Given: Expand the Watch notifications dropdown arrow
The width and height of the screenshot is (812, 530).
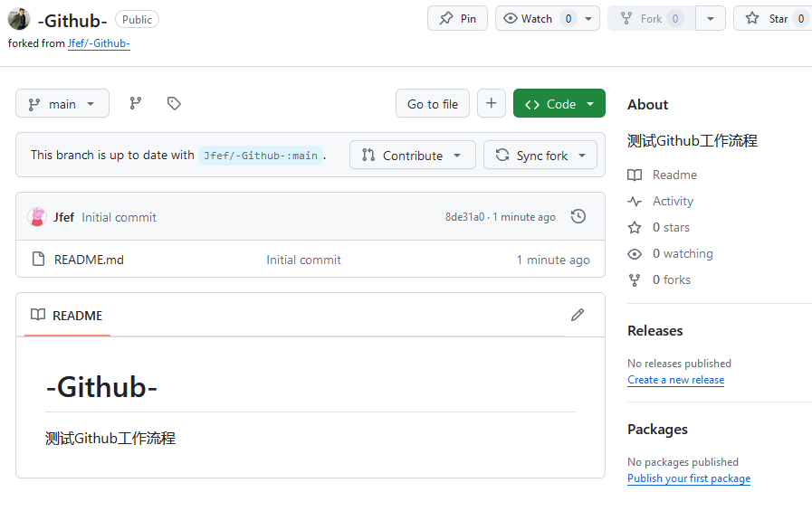Looking at the screenshot, I should (588, 19).
